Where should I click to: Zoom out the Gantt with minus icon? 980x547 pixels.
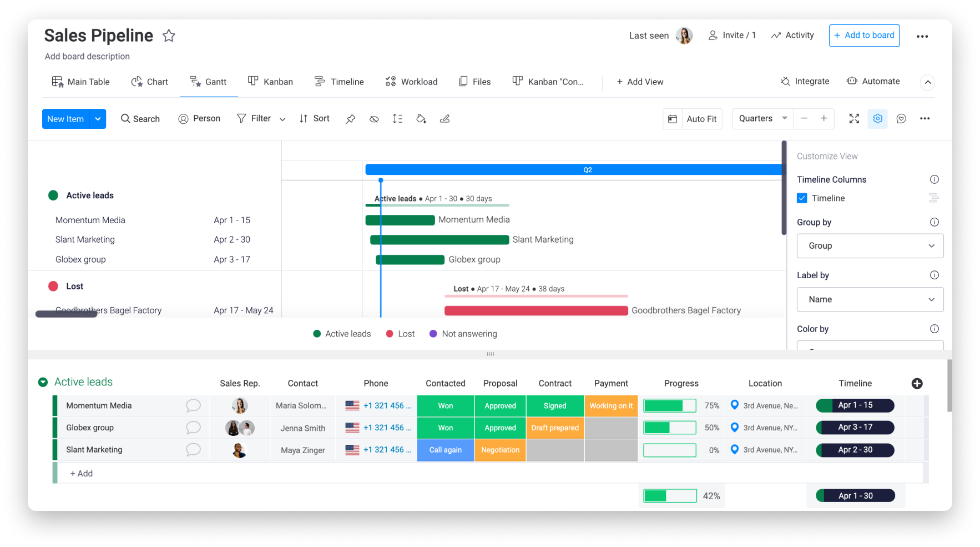pyautogui.click(x=804, y=118)
